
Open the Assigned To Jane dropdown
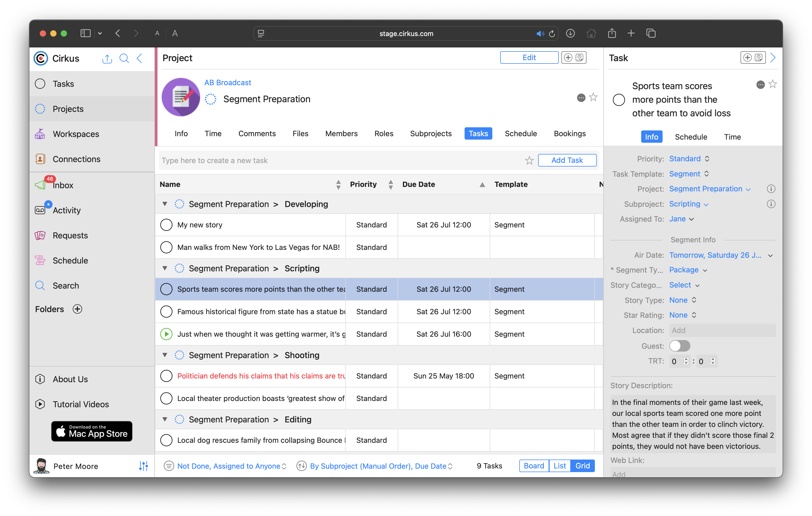[x=681, y=219]
